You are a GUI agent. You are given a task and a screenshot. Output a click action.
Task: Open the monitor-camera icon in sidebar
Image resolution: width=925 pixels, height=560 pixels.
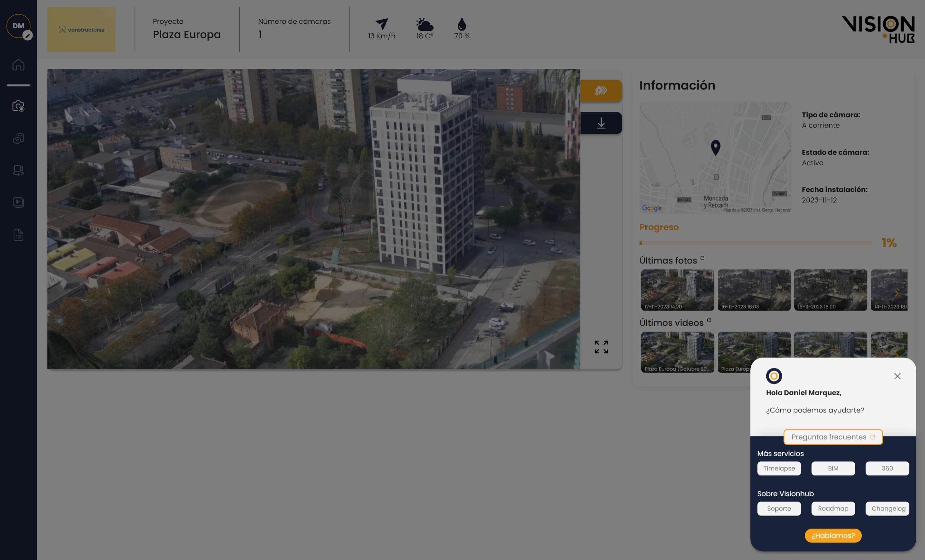point(18,170)
